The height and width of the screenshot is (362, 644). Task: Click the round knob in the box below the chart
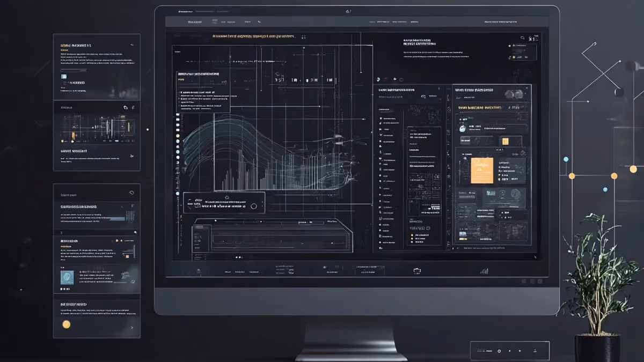click(253, 205)
